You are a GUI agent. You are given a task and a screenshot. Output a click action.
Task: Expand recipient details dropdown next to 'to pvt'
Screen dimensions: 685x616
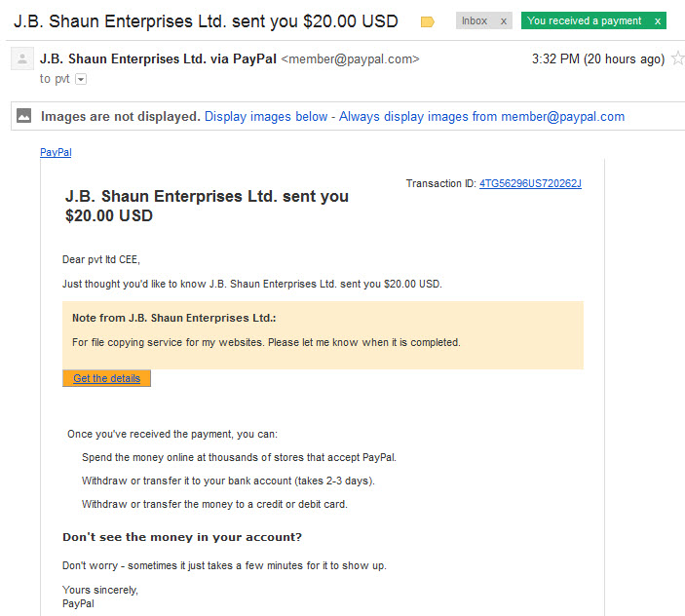pyautogui.click(x=81, y=79)
